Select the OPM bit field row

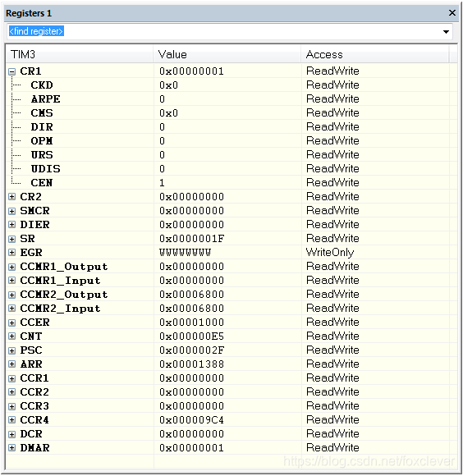click(x=231, y=141)
